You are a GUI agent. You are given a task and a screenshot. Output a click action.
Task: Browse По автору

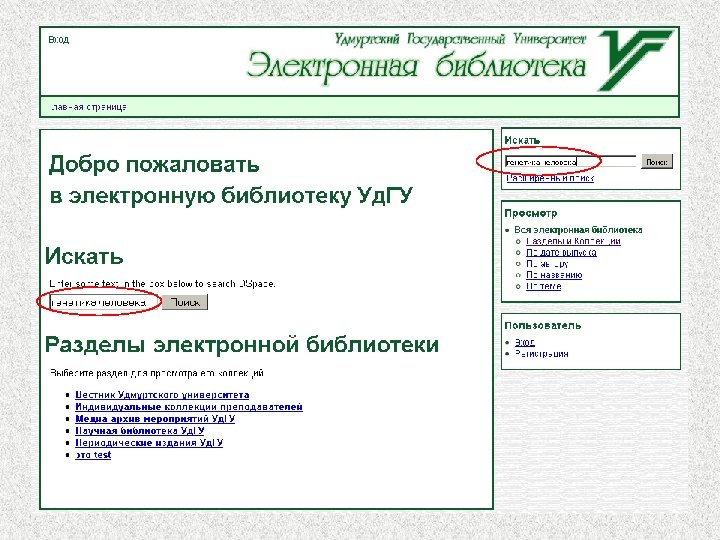tap(547, 264)
